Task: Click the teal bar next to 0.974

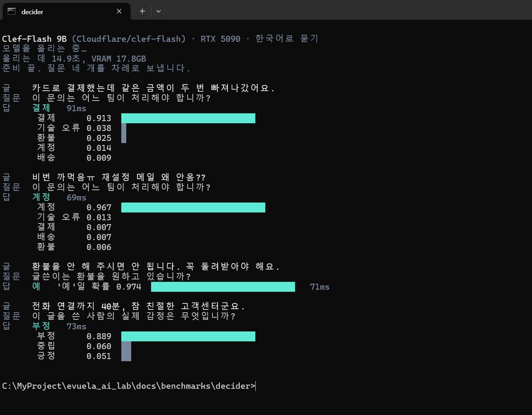Action: (x=223, y=287)
